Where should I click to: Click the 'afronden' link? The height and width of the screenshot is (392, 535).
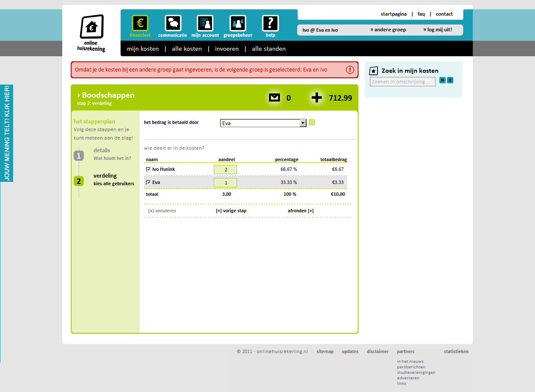tap(301, 211)
